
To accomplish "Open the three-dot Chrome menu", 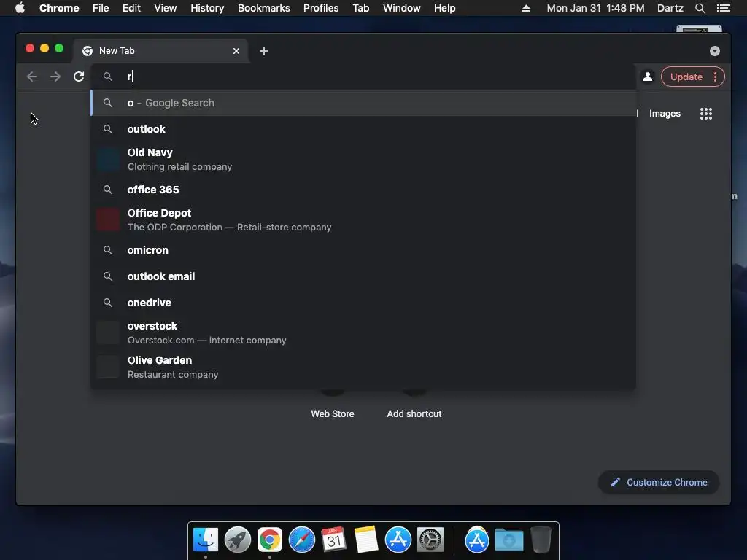I will [x=715, y=77].
